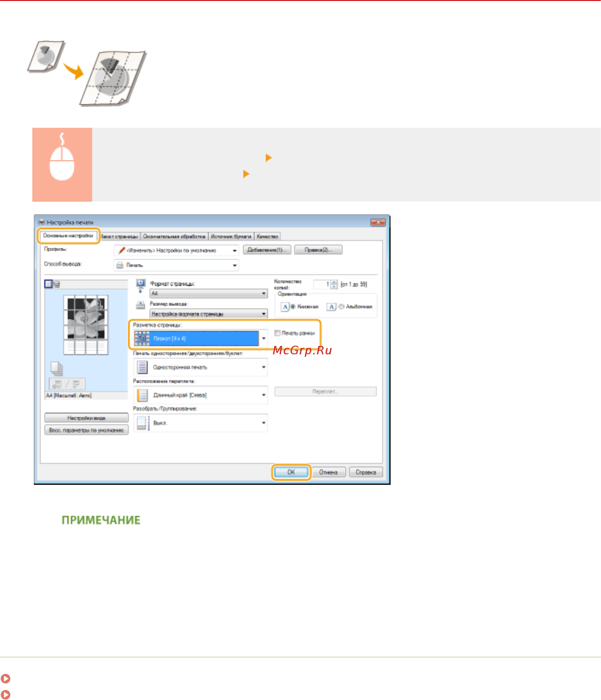The width and height of the screenshot is (601, 700).
Task: Open the Источник бумаги tab
Action: point(231,236)
